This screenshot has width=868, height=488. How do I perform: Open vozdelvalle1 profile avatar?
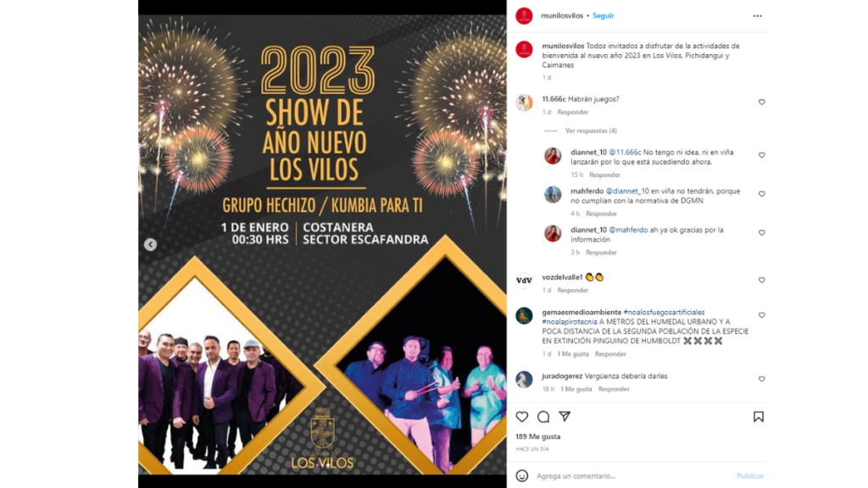point(524,280)
